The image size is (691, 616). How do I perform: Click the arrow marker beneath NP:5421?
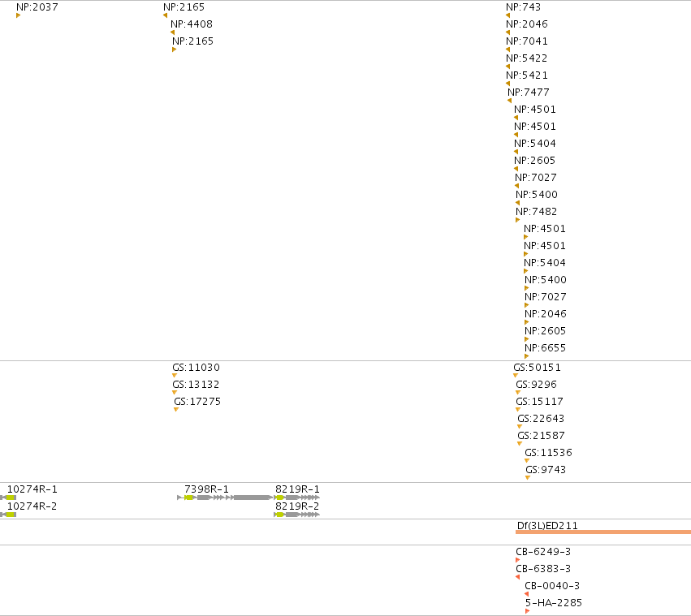(x=507, y=84)
